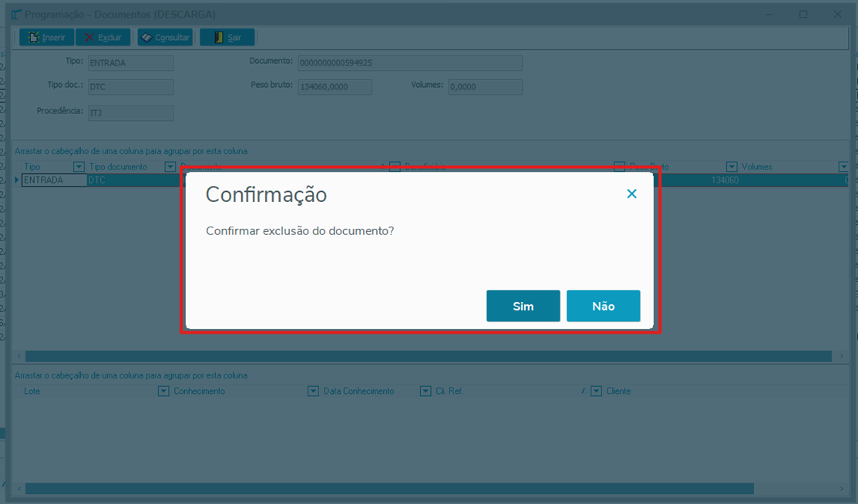Click the lower grid horizontal scrollbar
This screenshot has width=858, height=504.
tap(389, 488)
